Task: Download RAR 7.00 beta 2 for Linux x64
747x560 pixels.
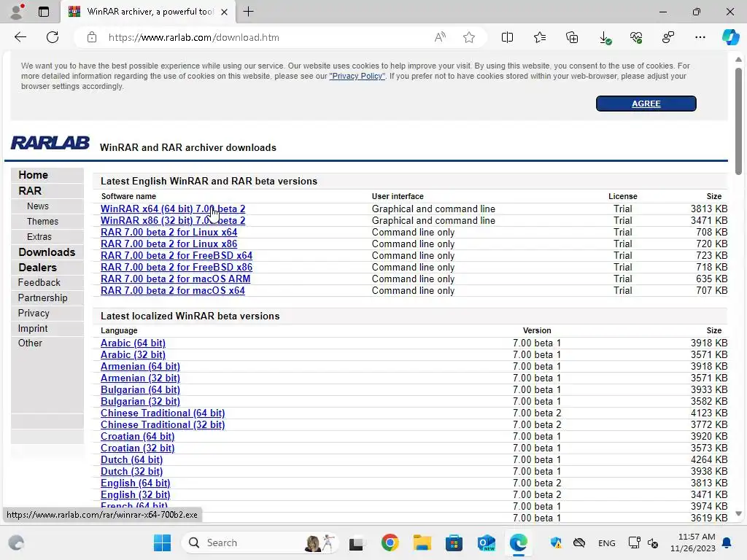Action: point(169,233)
